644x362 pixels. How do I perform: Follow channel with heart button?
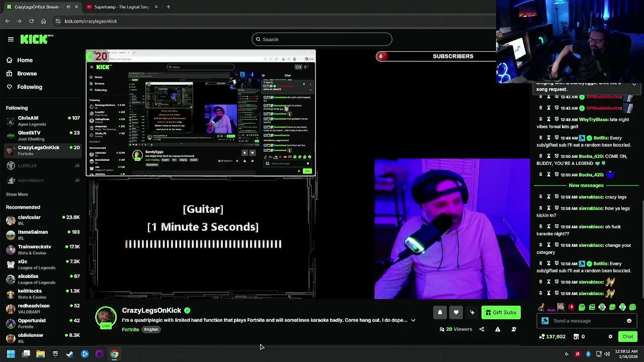pyautogui.click(x=456, y=312)
